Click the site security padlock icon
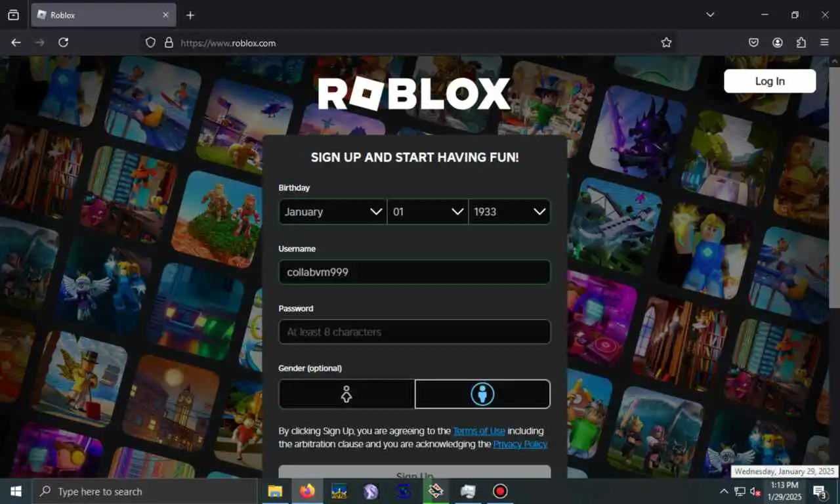Viewport: 840px width, 504px height. (x=169, y=43)
